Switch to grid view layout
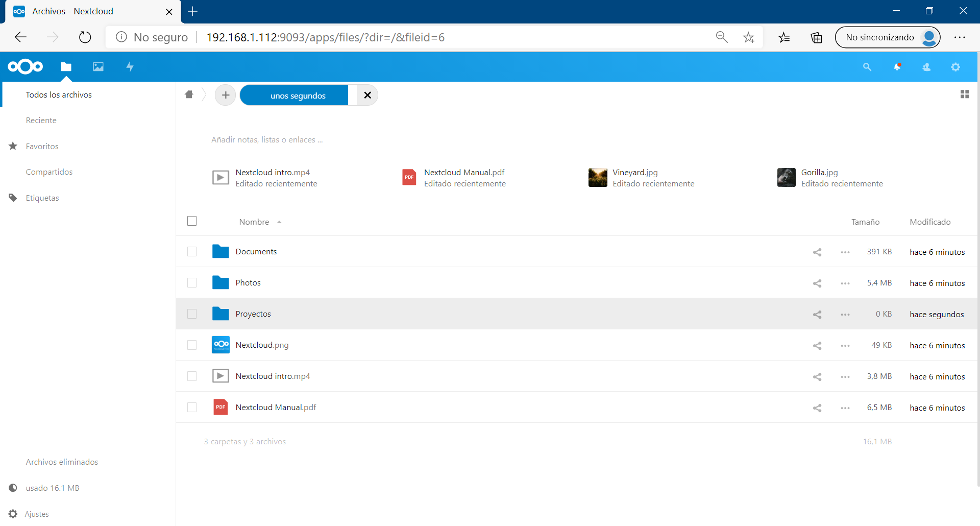 tap(964, 94)
